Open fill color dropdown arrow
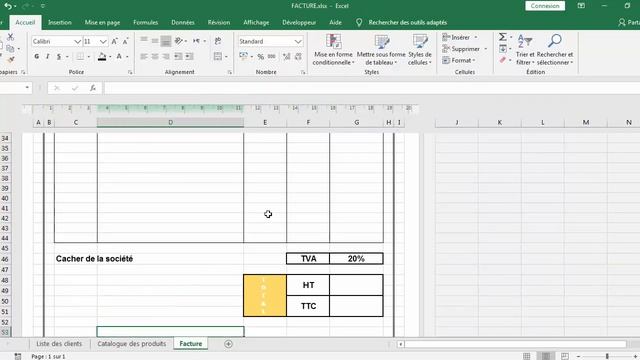The height and width of the screenshot is (360, 640). pyautogui.click(x=110, y=57)
